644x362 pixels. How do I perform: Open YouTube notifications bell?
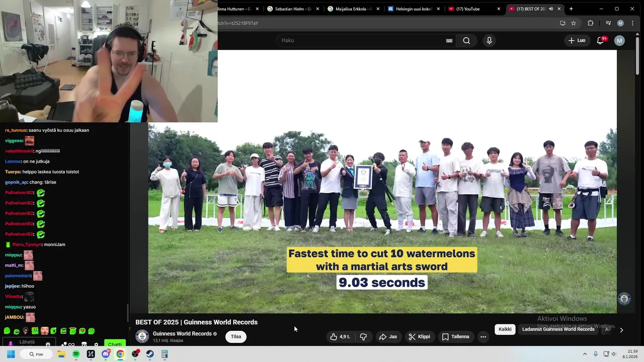coord(600,40)
